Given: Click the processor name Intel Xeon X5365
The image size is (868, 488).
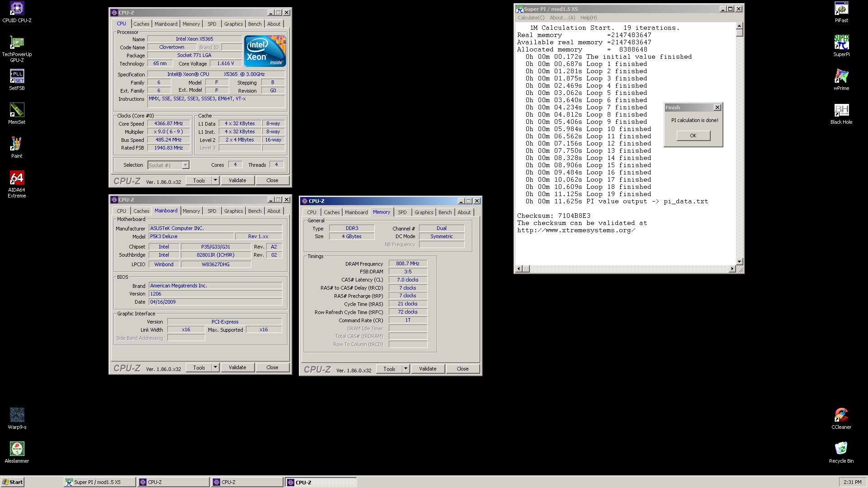Looking at the screenshot, I should pos(194,39).
